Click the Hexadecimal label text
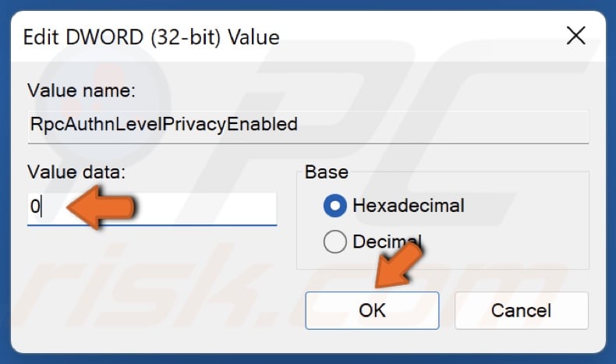Image resolution: width=616 pixels, height=364 pixels. (x=408, y=206)
